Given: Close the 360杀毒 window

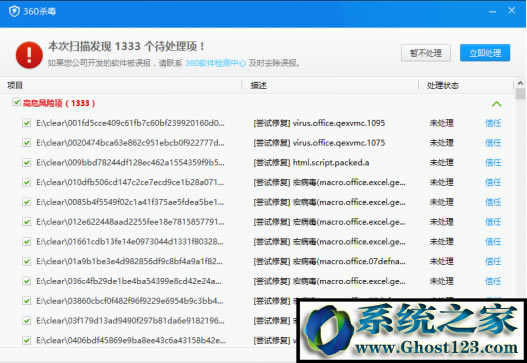Looking at the screenshot, I should [x=512, y=10].
